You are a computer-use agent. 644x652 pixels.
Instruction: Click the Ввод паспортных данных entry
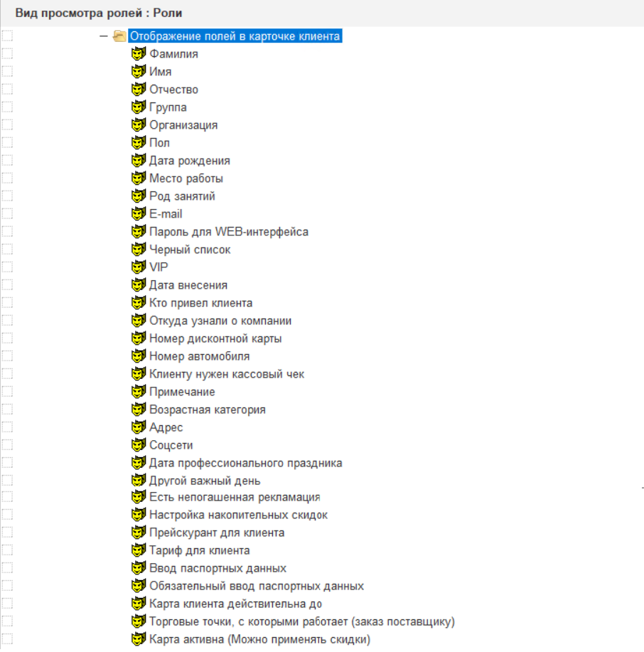pyautogui.click(x=218, y=568)
